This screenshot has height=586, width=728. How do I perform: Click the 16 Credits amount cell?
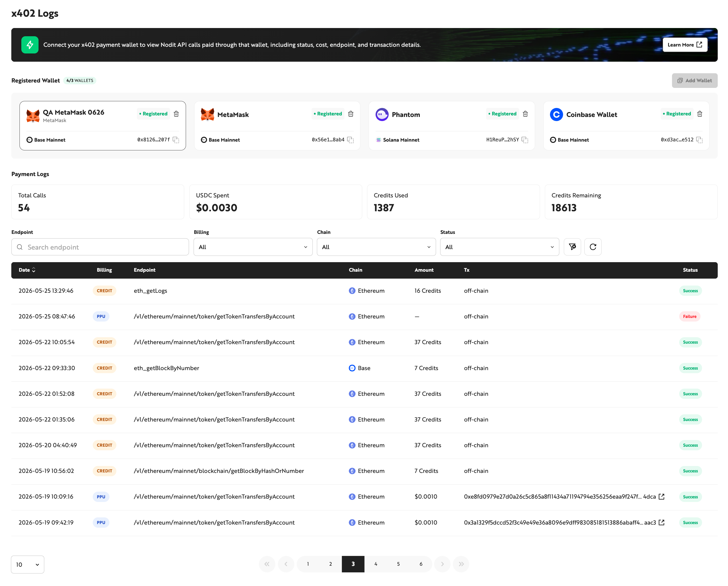(x=428, y=291)
